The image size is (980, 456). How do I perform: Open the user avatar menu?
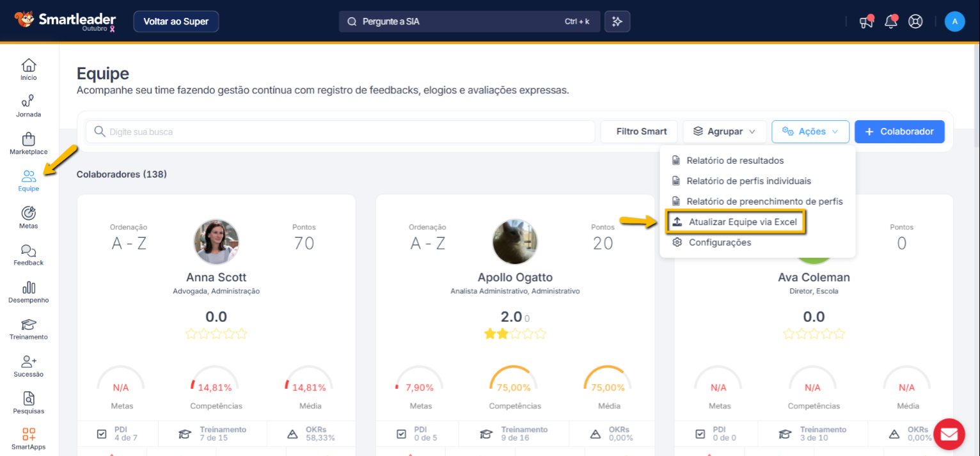954,22
